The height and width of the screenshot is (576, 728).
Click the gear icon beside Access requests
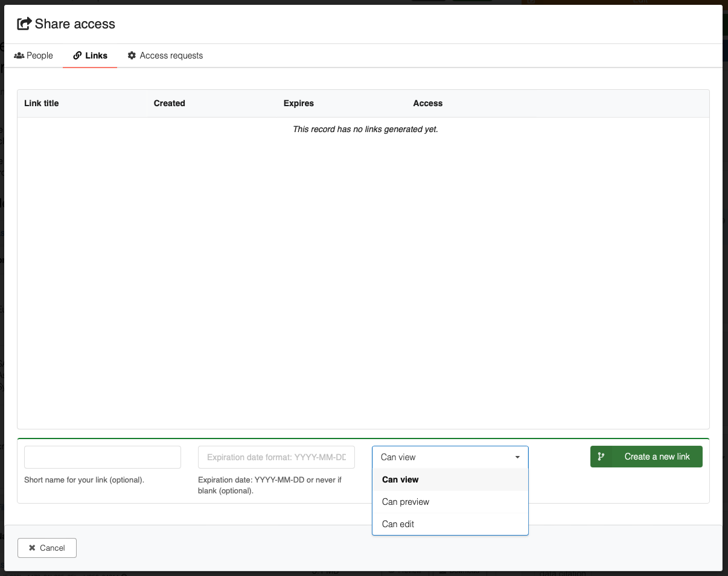(132, 55)
